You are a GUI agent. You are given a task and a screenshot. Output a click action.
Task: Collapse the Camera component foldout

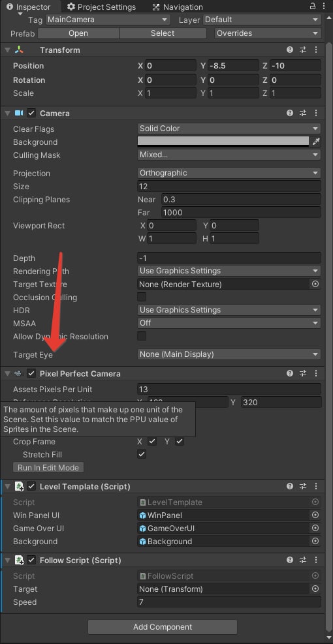pos(7,113)
